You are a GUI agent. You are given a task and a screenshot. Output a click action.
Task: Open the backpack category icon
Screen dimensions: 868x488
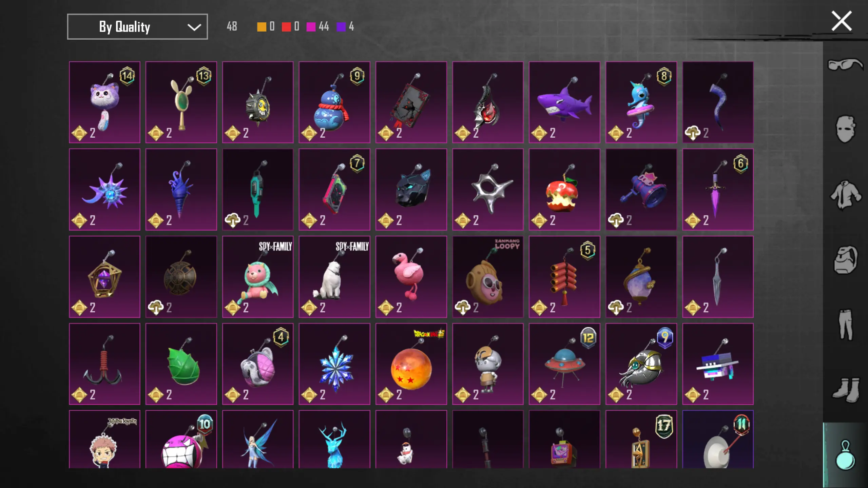tap(845, 260)
